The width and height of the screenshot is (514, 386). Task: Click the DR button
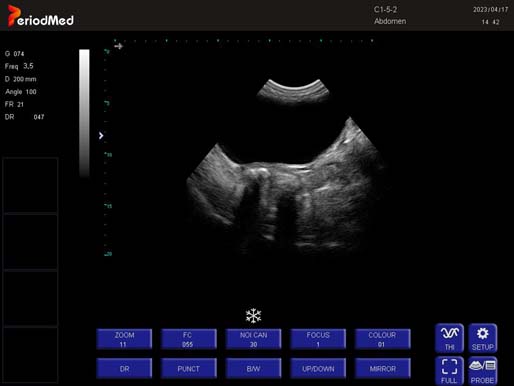point(124,368)
